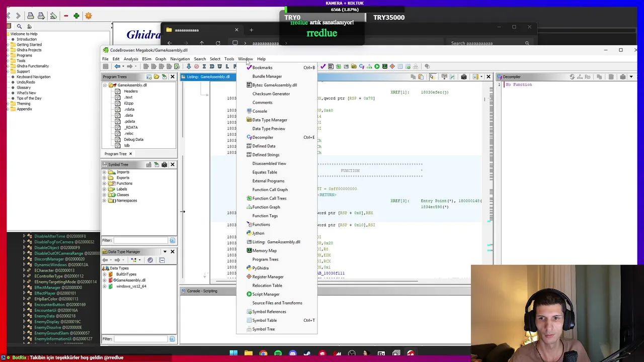Choose Memory Map menu entry
Screen dimensions: 644x362
pyautogui.click(x=277, y=250)
